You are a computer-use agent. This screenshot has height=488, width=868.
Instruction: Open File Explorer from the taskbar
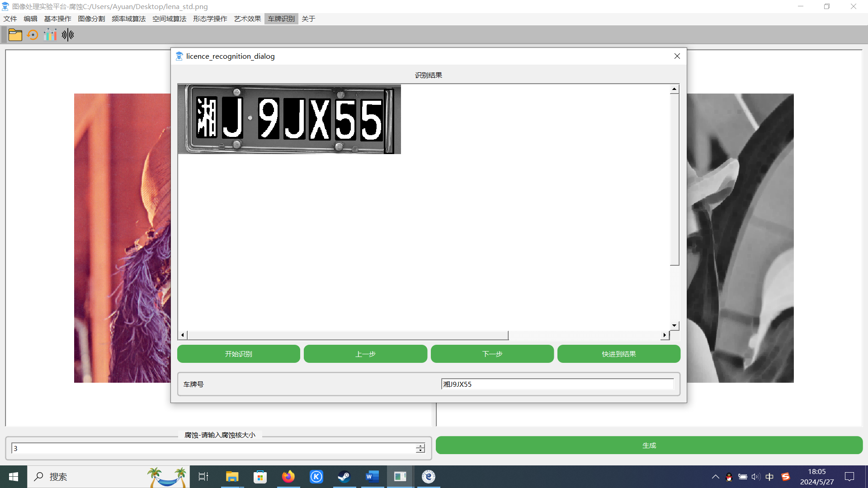[232, 477]
